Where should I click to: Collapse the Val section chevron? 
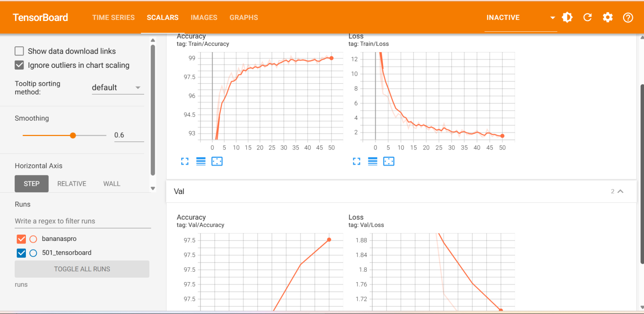[x=620, y=191]
